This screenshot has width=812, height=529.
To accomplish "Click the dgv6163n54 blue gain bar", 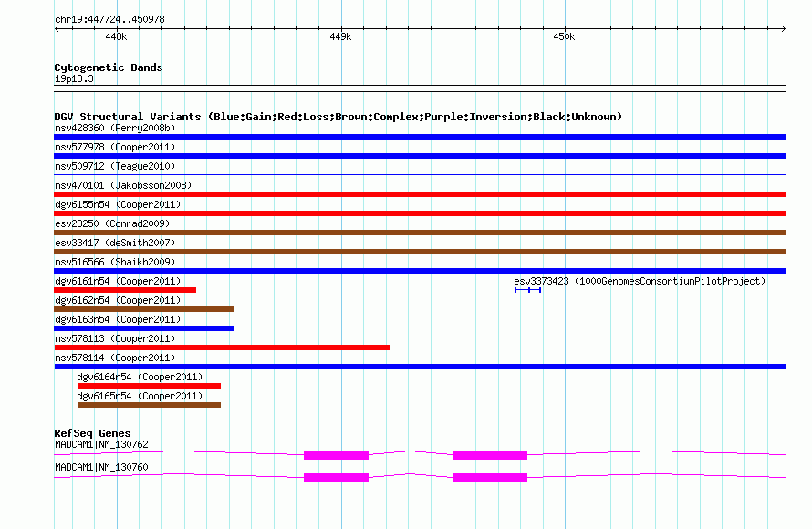I will 144,328.
